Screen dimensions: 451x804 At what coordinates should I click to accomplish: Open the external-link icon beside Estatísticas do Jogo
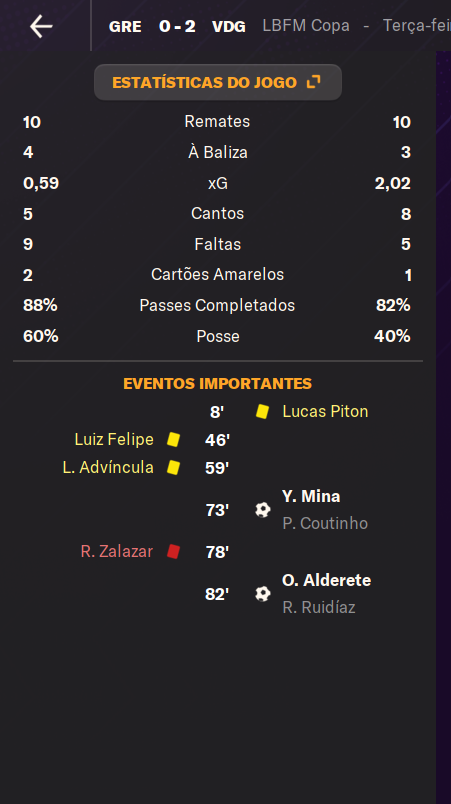tap(313, 82)
